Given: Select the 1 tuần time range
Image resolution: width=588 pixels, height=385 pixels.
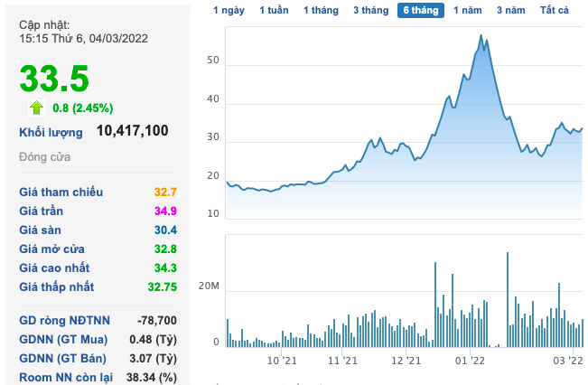Looking at the screenshot, I should (274, 10).
